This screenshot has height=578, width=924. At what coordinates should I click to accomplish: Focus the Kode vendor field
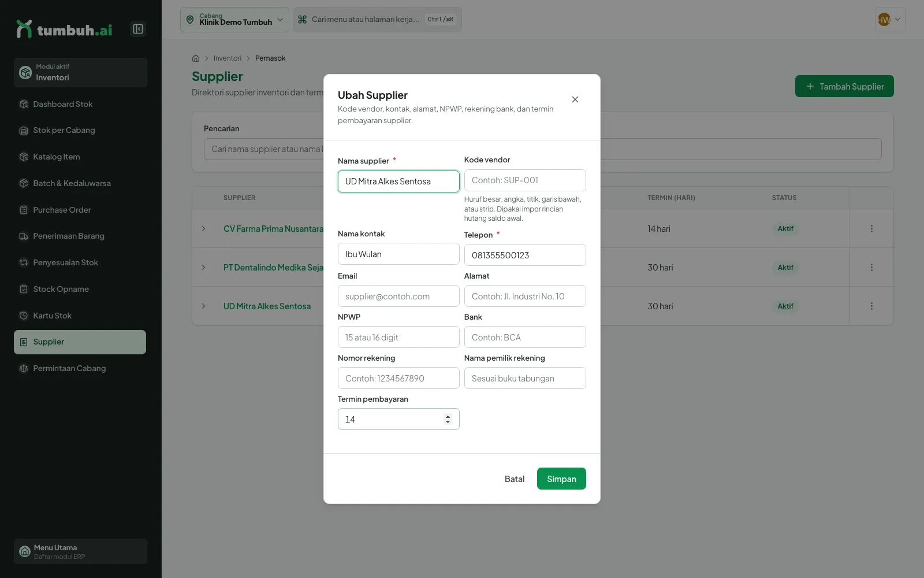(525, 180)
